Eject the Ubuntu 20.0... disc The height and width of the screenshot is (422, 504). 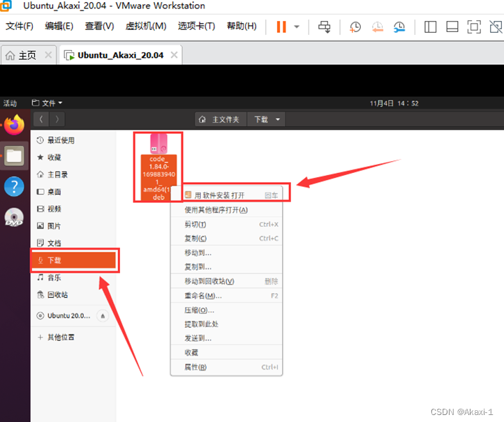[x=103, y=316]
